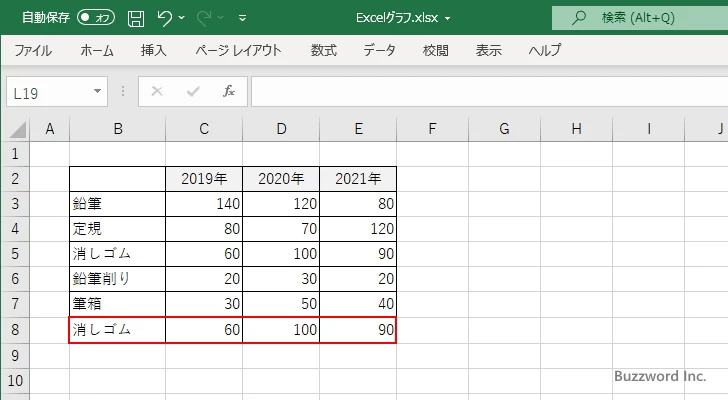
Task: Click the 鉛筆 cell in row 3
Action: (x=118, y=204)
